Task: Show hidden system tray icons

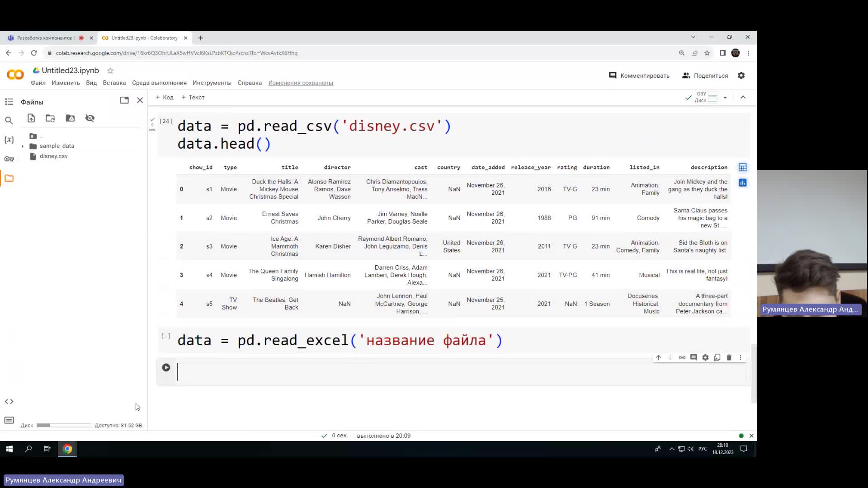Action: [x=672, y=449]
